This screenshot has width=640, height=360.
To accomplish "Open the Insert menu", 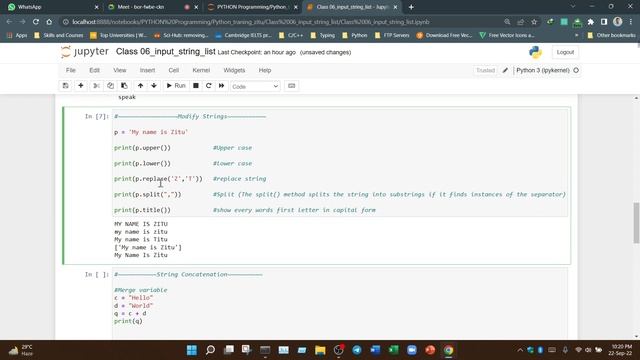I will (147, 70).
